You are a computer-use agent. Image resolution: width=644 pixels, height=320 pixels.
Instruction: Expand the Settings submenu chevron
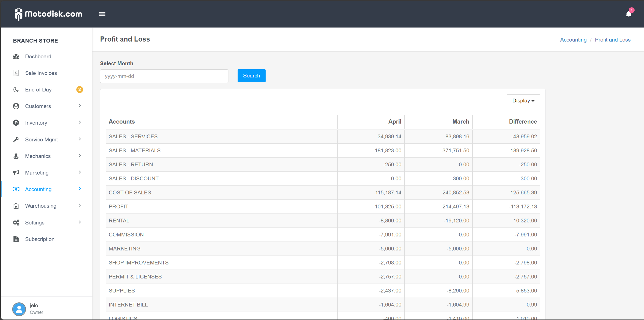click(80, 222)
